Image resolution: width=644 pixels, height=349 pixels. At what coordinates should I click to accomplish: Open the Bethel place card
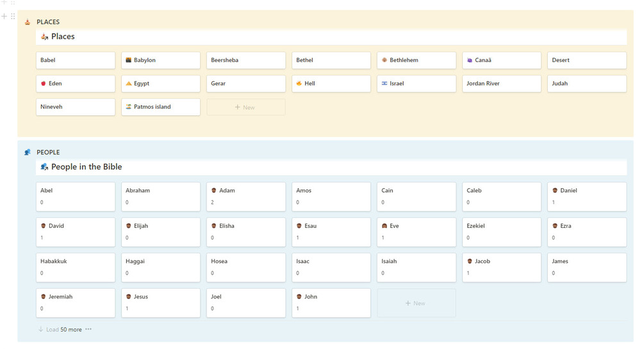[331, 60]
